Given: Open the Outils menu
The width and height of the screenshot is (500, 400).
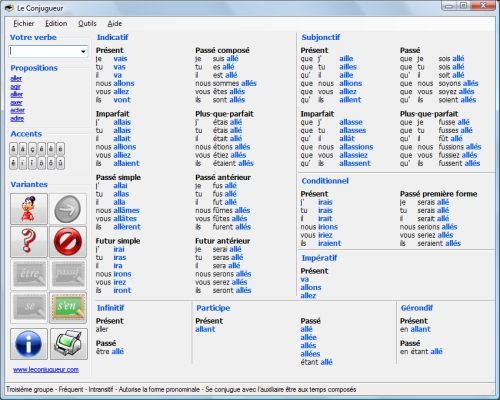Looking at the screenshot, I should (87, 24).
